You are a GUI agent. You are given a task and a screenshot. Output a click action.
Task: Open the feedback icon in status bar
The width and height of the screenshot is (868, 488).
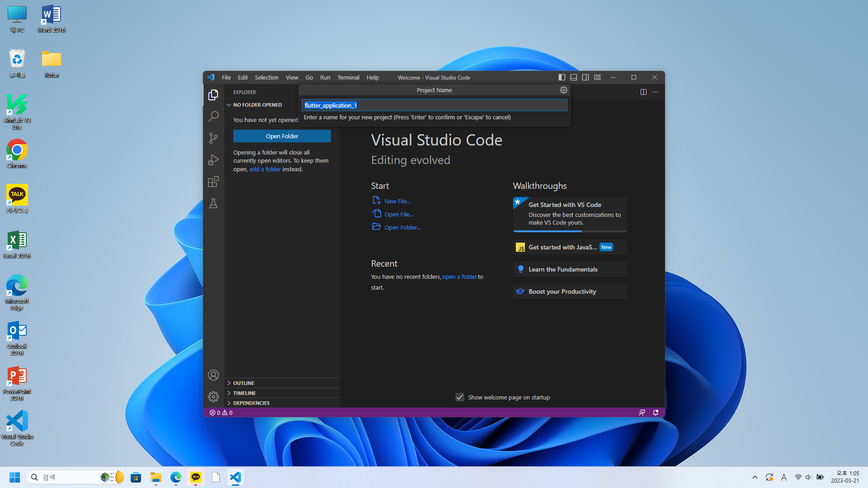pos(642,413)
